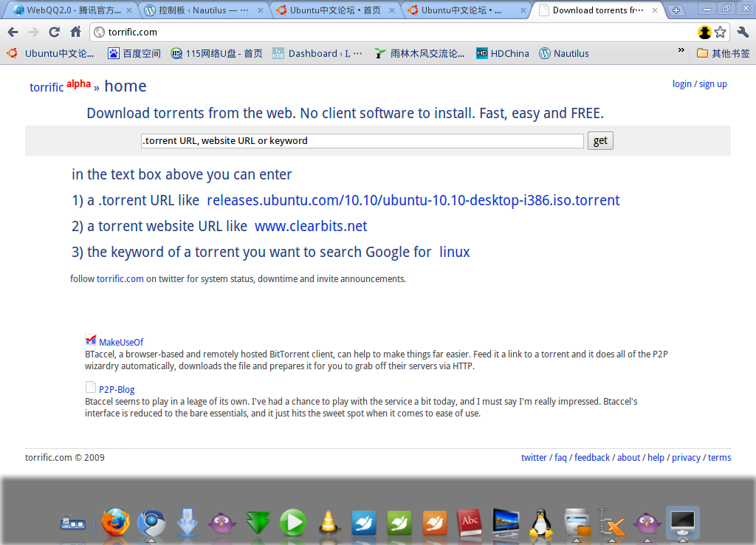Open the purple bird icon beside the green arrow

[x=221, y=523]
